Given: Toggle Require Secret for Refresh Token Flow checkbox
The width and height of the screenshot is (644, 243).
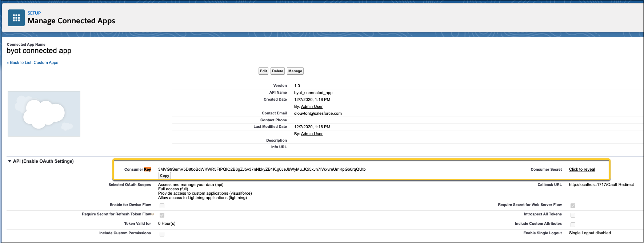Looking at the screenshot, I should [x=162, y=215].
